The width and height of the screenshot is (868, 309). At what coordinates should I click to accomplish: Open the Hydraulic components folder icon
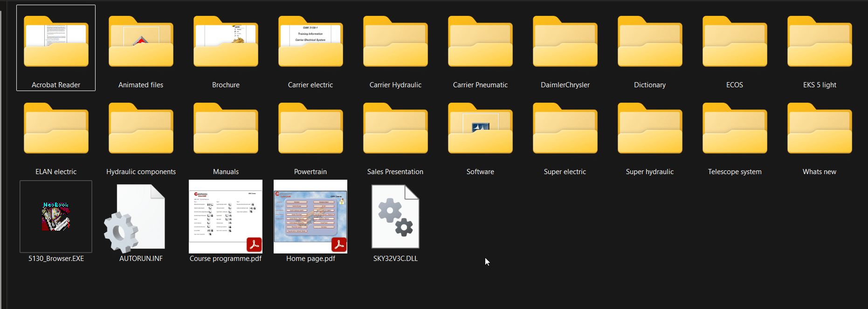141,128
